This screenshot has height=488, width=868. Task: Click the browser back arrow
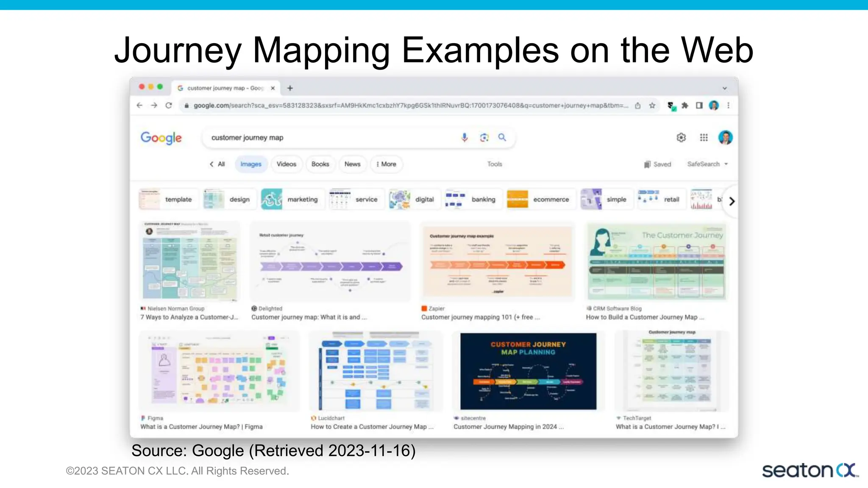click(x=139, y=105)
